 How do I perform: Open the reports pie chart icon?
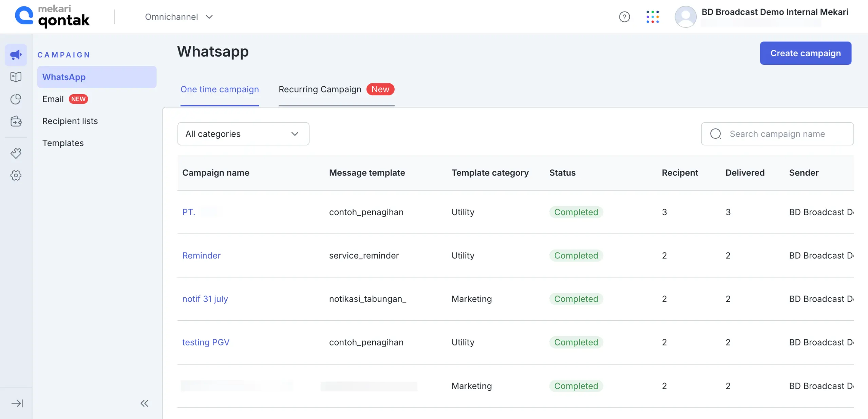(x=16, y=99)
